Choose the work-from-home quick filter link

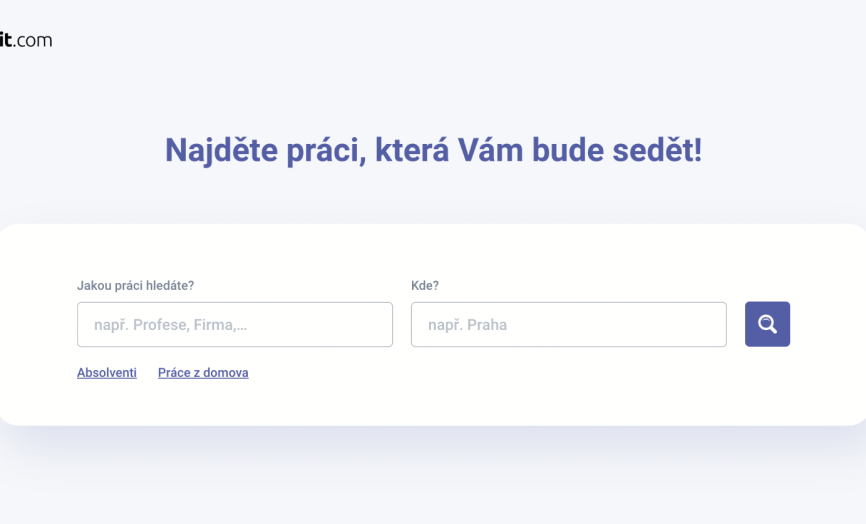203,373
